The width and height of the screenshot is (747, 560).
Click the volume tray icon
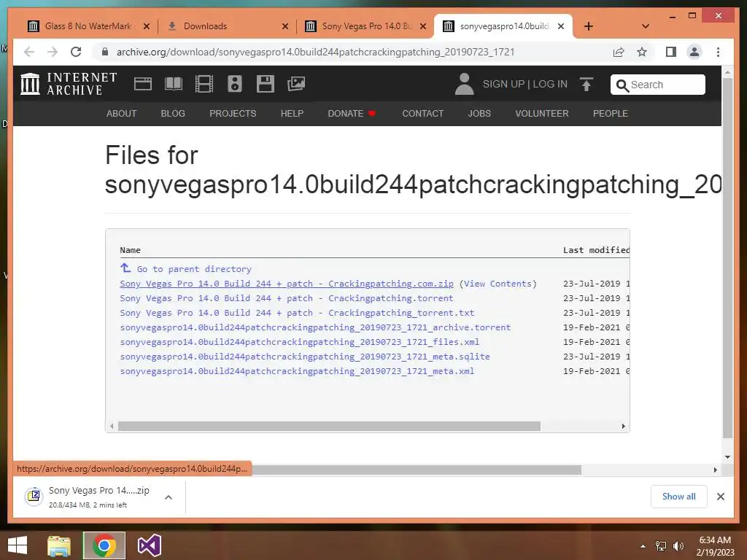tap(678, 546)
